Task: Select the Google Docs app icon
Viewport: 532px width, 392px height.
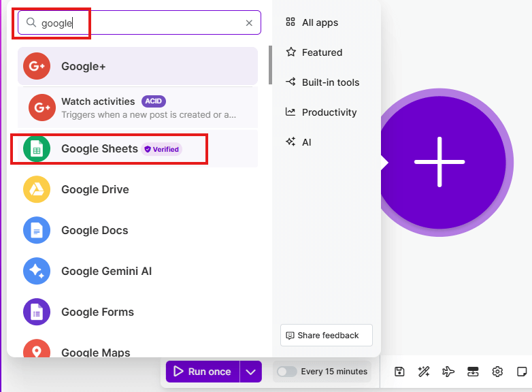Action: click(x=37, y=230)
